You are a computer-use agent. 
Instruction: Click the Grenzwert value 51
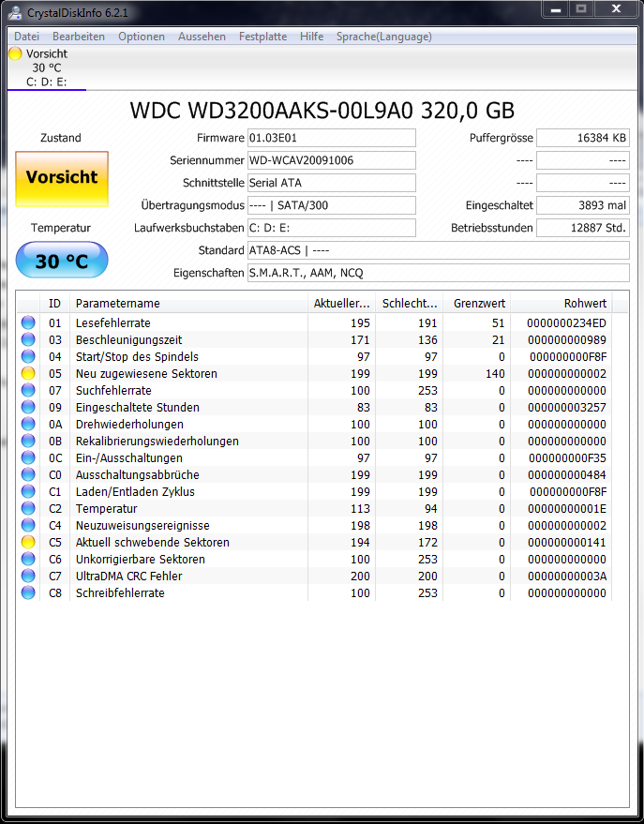click(498, 322)
